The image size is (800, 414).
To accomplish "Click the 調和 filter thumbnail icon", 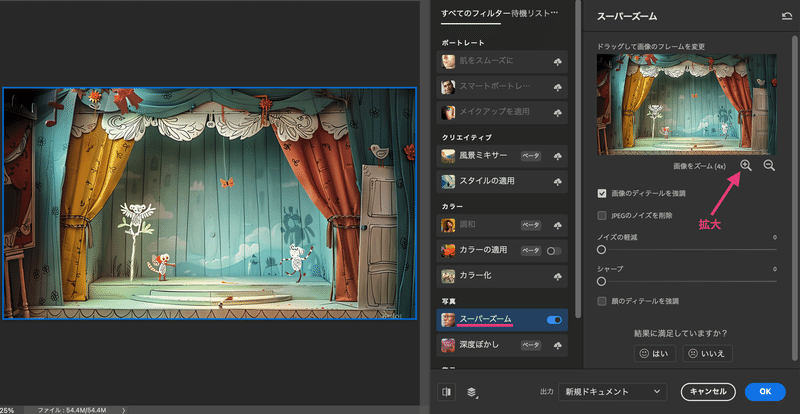I will [448, 225].
